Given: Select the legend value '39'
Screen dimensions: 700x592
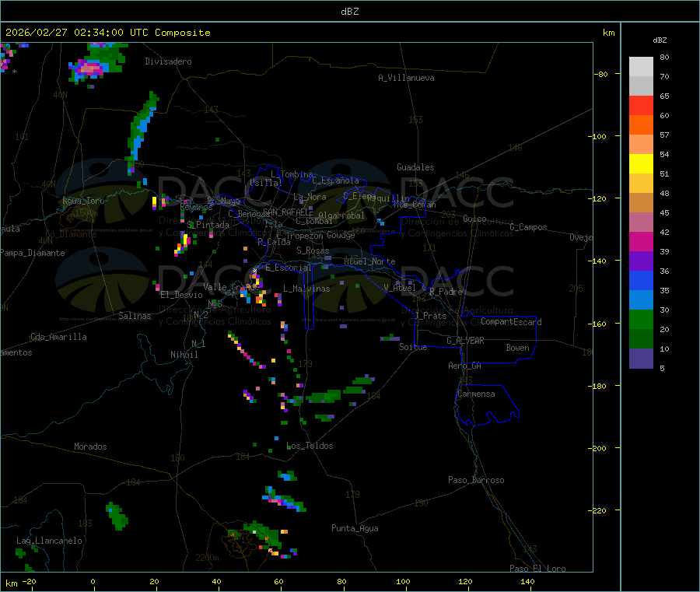Looking at the screenshot, I should point(664,251).
